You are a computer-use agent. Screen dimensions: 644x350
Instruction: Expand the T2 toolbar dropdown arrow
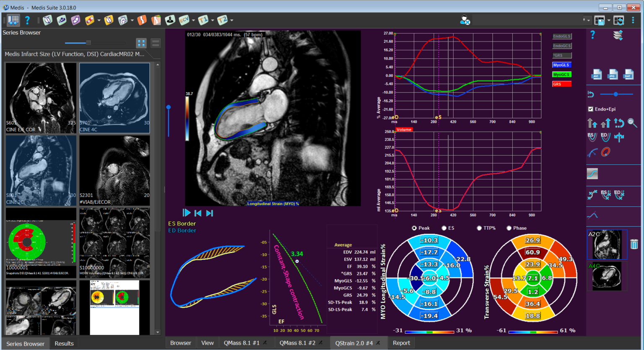coord(231,20)
